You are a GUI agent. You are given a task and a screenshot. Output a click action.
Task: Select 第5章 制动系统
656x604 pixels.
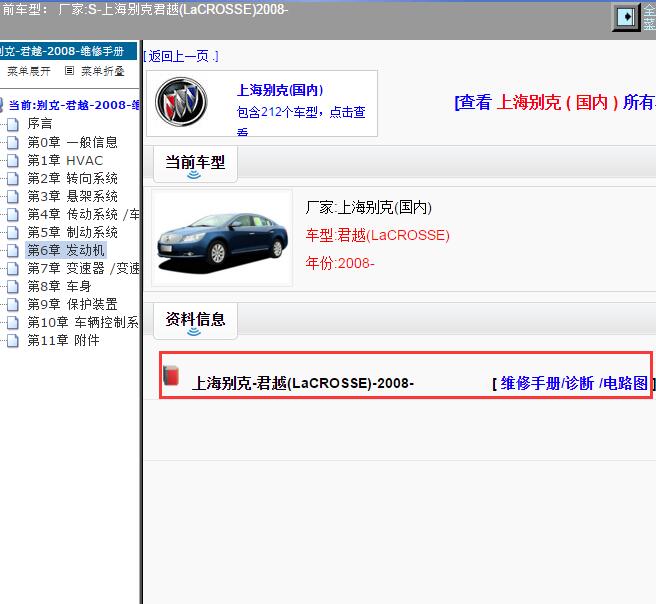(x=72, y=232)
